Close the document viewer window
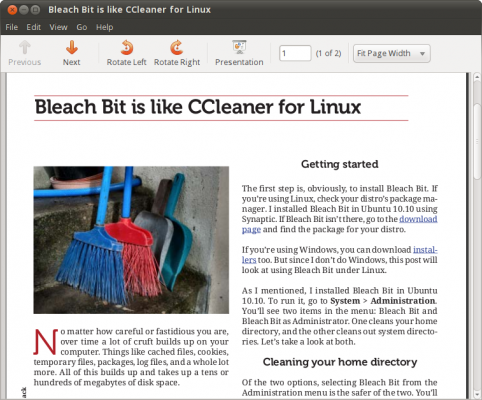482x400 pixels. coord(12,10)
